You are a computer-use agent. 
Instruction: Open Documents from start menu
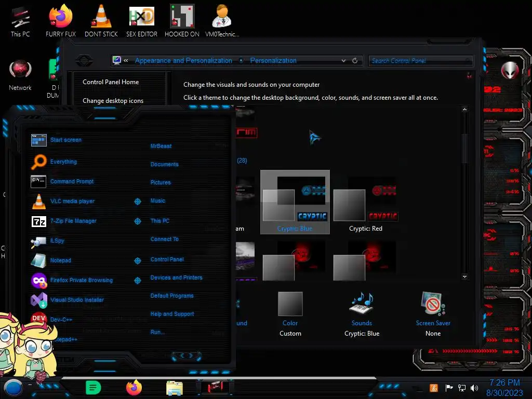(165, 164)
